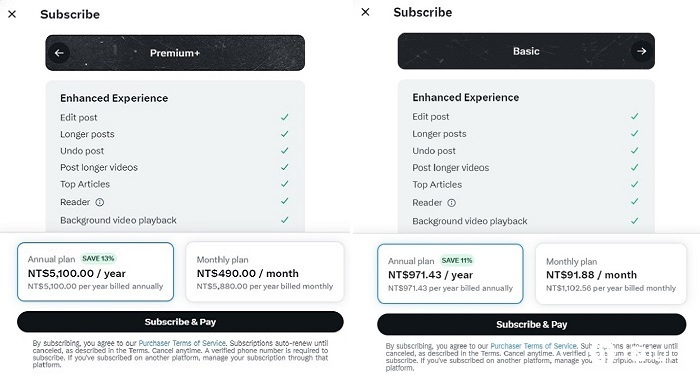Click the forward arrow on Basic banner
Screen dimensions: 700x380
click(x=641, y=51)
